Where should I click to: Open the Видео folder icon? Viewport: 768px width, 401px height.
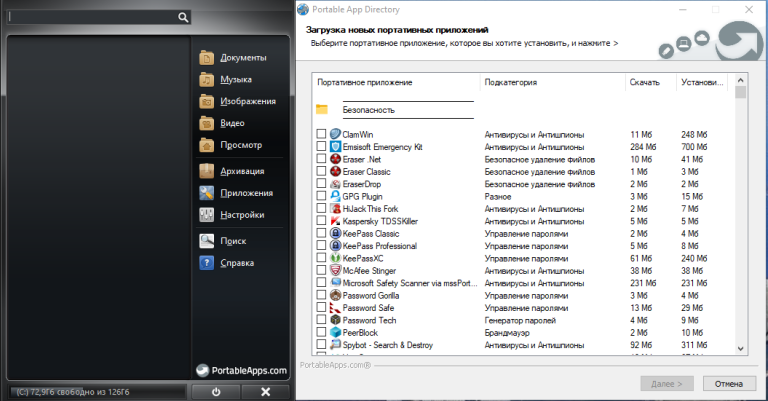[x=207, y=123]
